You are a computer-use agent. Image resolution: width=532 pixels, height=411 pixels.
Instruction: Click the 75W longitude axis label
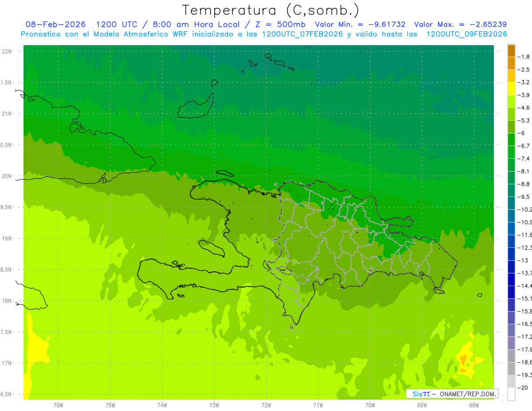(110, 405)
